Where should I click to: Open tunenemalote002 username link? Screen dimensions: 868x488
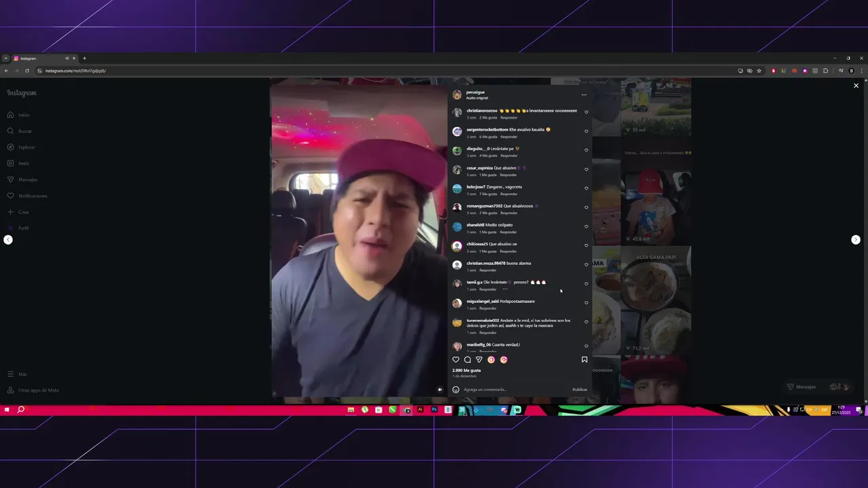[x=483, y=321]
